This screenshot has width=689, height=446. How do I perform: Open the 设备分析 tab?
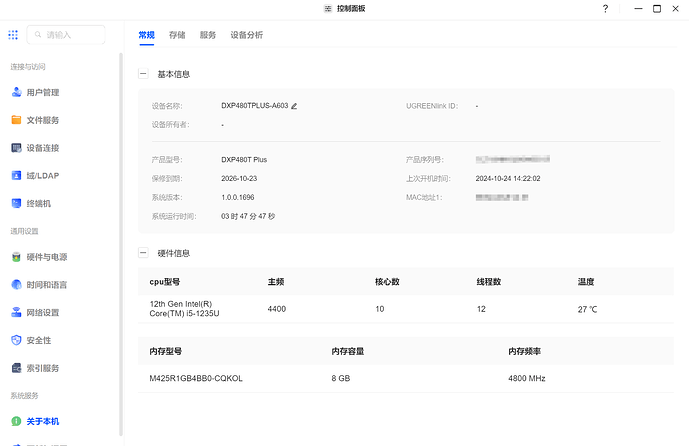(247, 35)
